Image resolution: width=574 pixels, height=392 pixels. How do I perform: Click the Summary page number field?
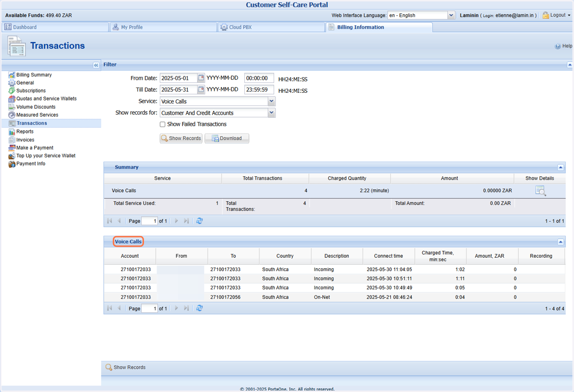(x=149, y=221)
